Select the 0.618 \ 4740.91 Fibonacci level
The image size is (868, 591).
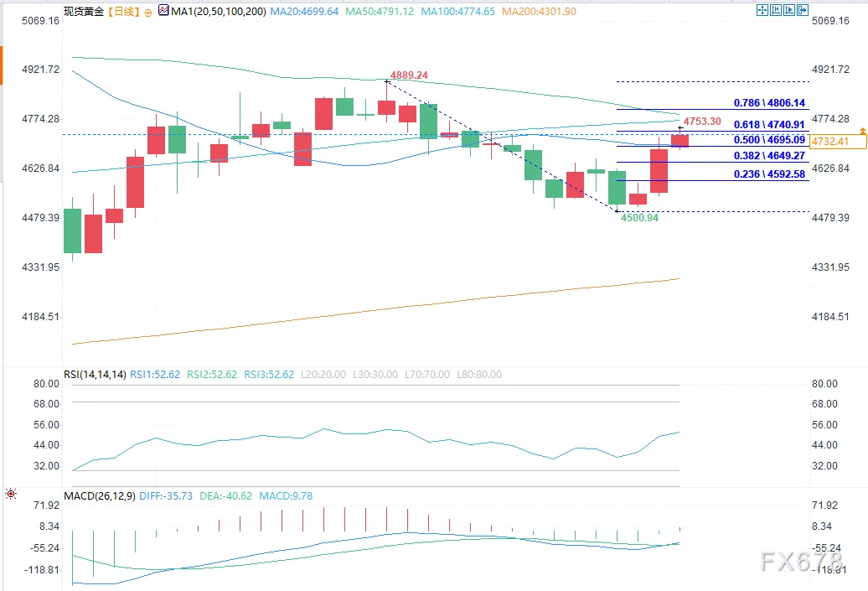click(x=769, y=125)
